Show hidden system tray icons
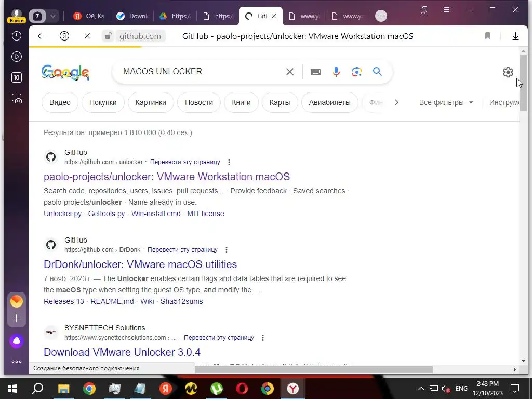The height and width of the screenshot is (399, 532). coord(421,389)
